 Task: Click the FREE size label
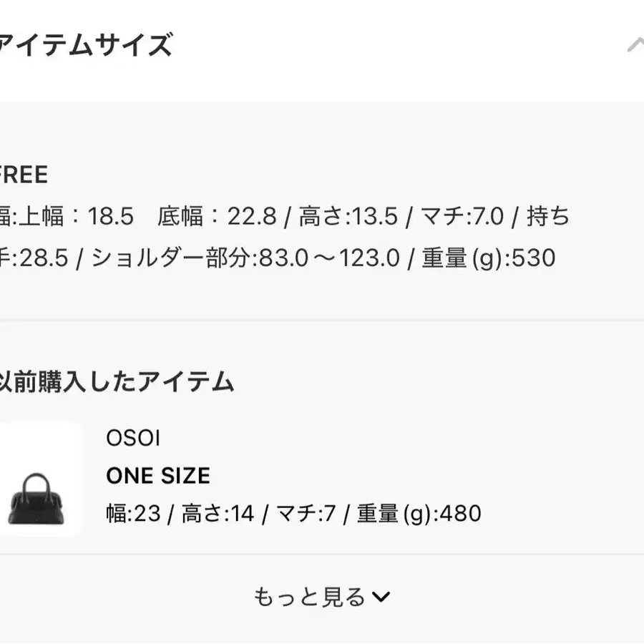click(x=24, y=175)
